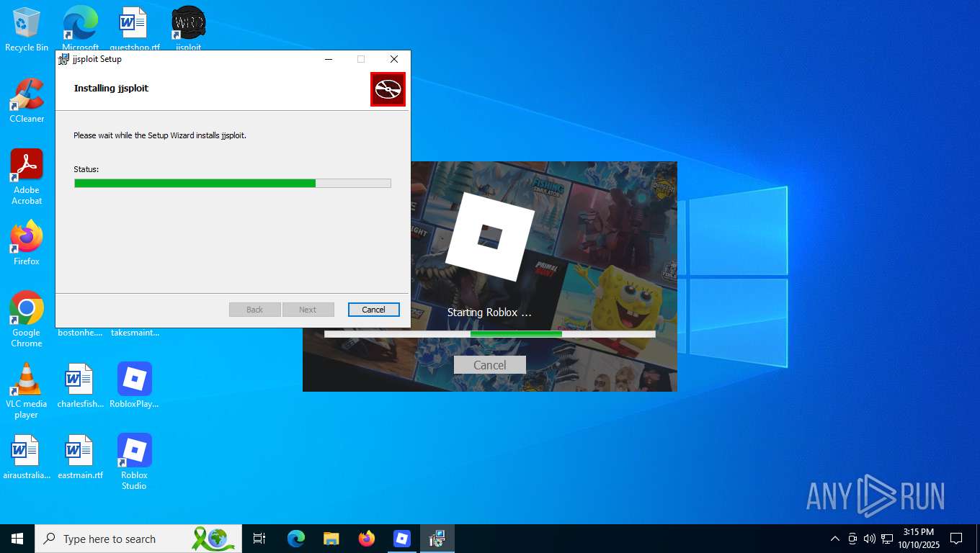
Task: Open File Explorer from the taskbar
Action: coord(331,539)
